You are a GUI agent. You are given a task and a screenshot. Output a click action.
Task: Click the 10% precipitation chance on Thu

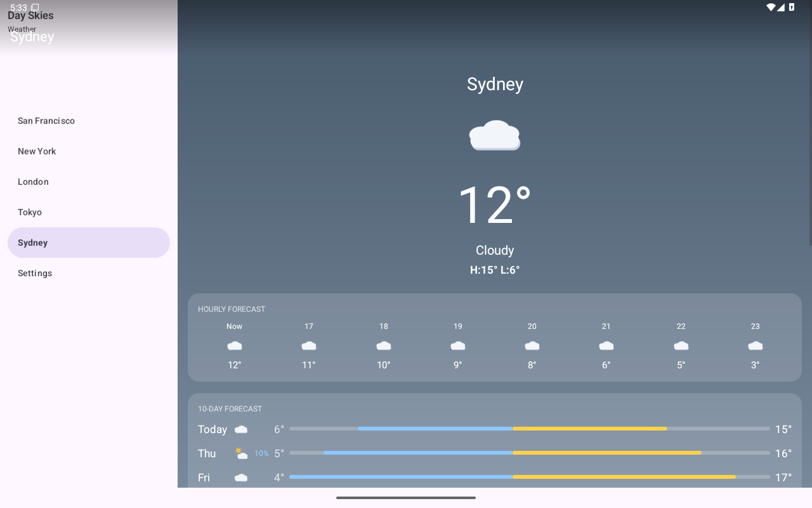[x=261, y=453]
